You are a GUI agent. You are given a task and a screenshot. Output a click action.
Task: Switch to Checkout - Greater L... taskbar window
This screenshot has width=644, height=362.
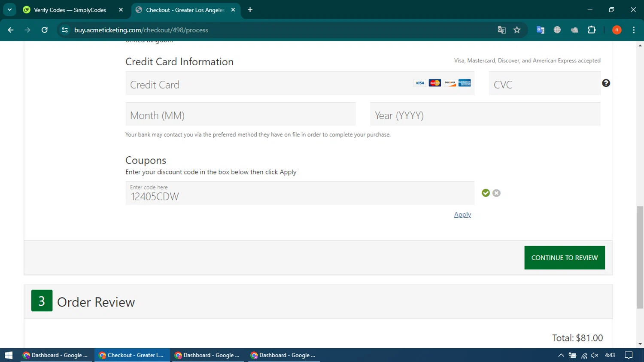[132, 355]
